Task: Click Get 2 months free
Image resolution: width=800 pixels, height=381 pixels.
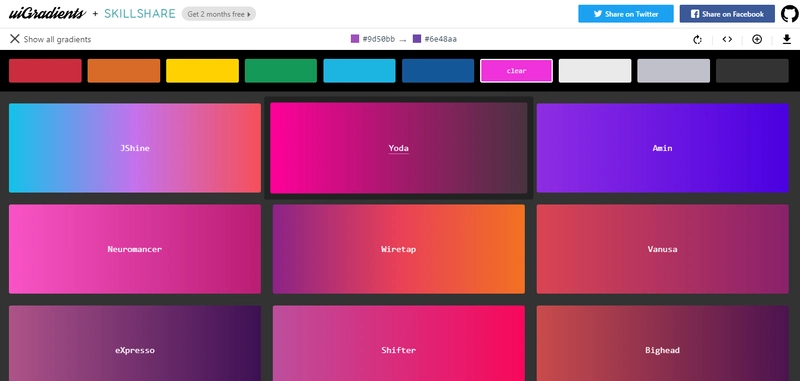Action: click(x=218, y=14)
